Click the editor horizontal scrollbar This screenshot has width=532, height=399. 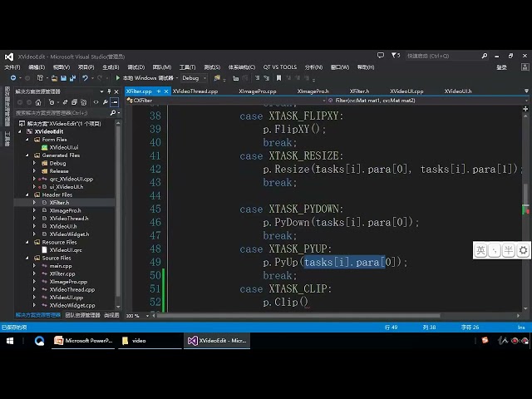(x=298, y=316)
